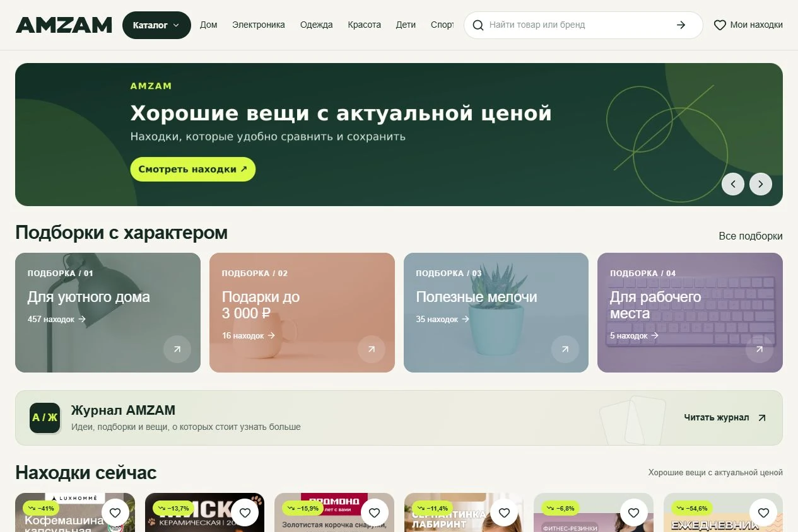798x532 pixels.
Task: Favorite the −15,9% discount product
Action: point(375,513)
